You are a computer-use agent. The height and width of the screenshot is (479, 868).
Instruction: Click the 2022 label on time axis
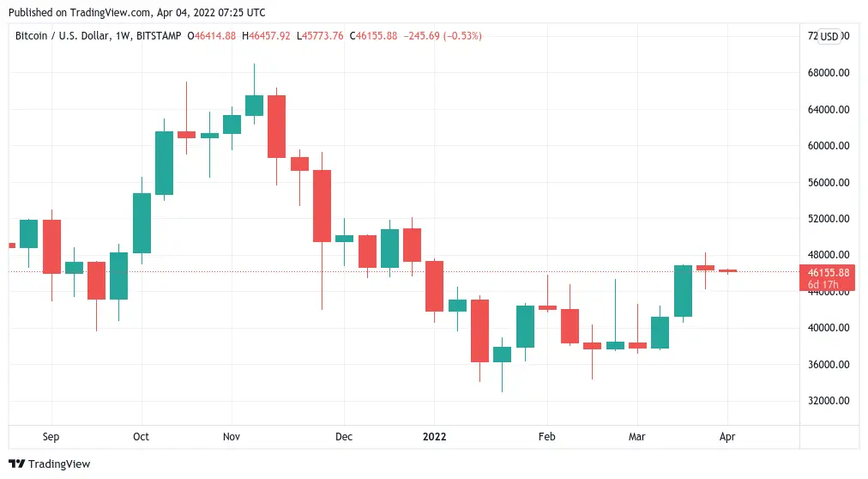point(434,437)
